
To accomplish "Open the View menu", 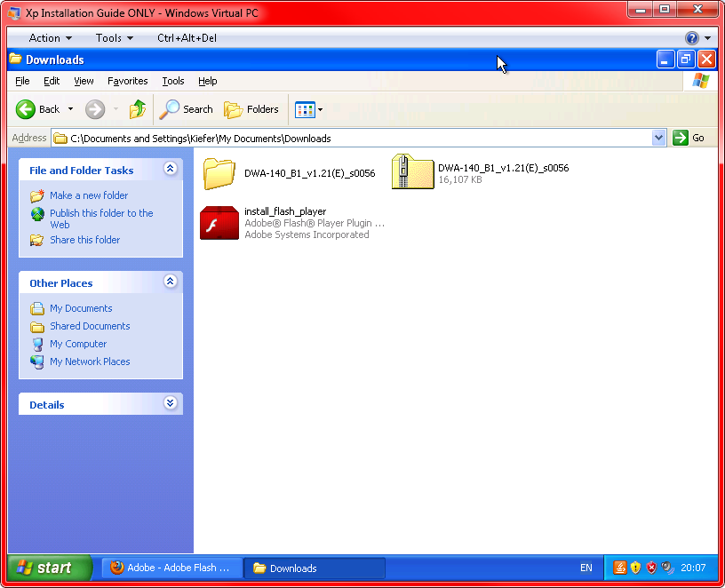I will pyautogui.click(x=84, y=81).
